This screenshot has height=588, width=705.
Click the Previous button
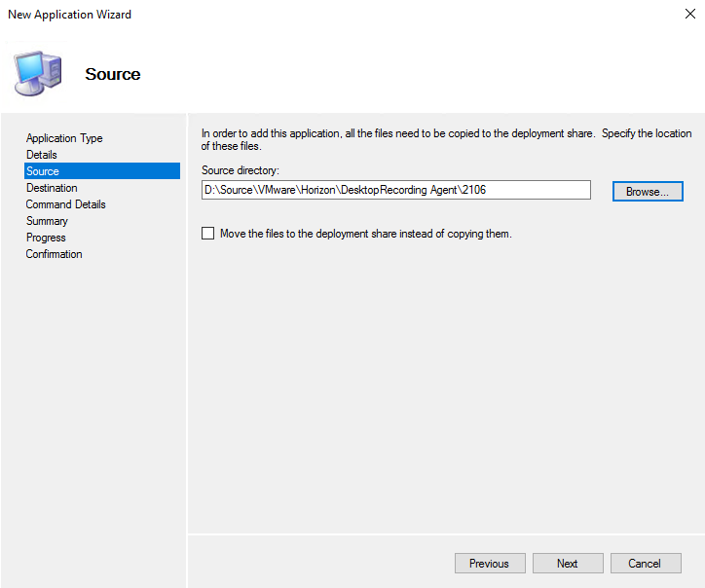click(x=489, y=564)
